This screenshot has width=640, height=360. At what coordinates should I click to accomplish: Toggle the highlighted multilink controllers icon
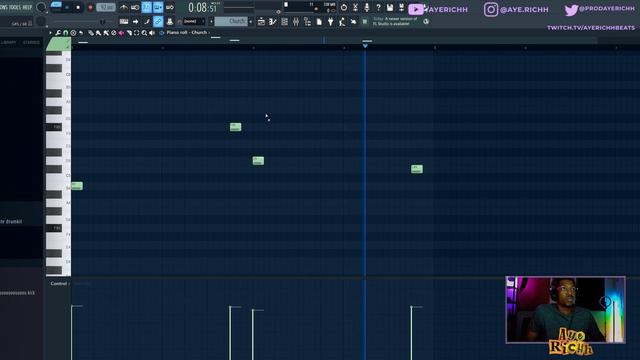pyautogui.click(x=158, y=22)
